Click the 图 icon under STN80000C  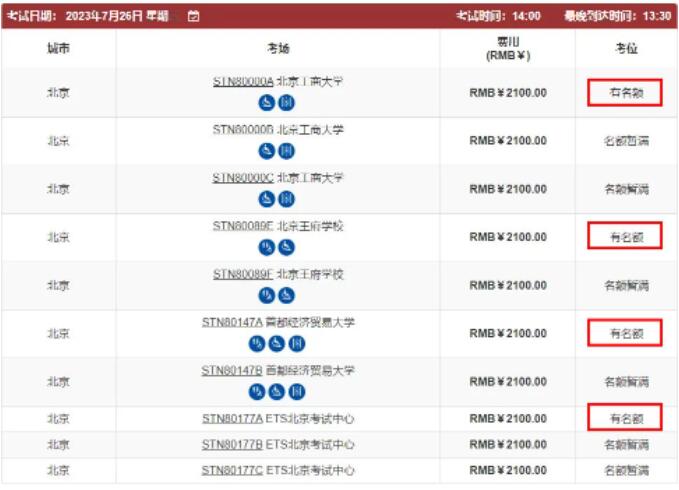tap(286, 199)
